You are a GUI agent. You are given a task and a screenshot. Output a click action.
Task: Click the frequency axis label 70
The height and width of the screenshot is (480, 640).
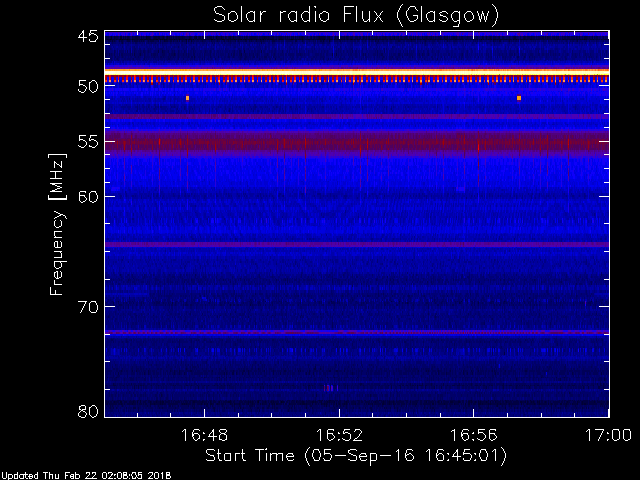click(x=88, y=307)
